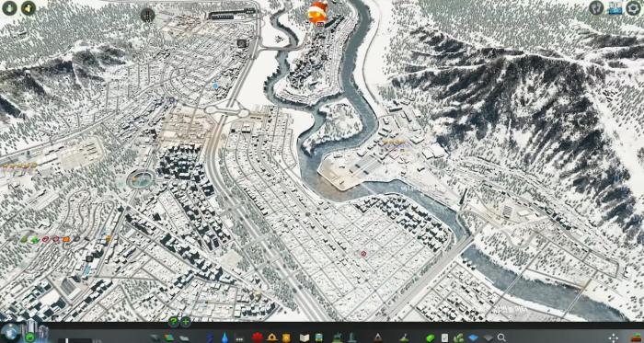
Task: Toggle the Bulldoze tool in bottom corner
Action: click(636, 337)
